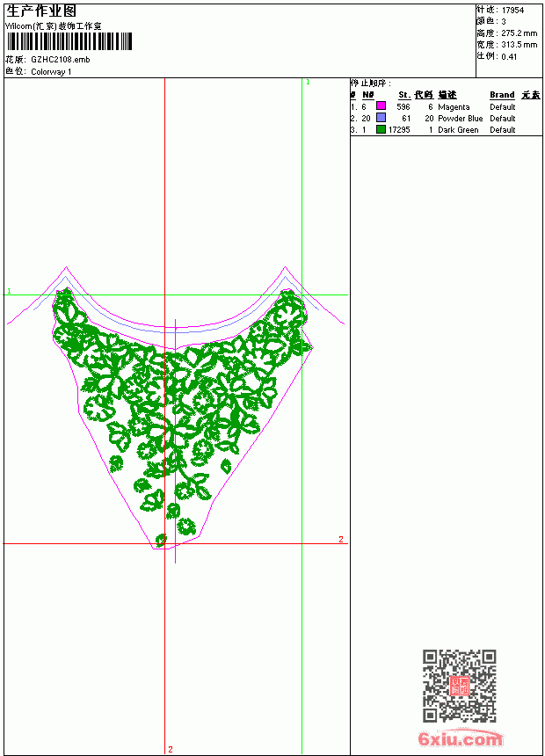Click the red guide marker 2 at right
Viewport: 545px width, 756px height.
(341, 539)
